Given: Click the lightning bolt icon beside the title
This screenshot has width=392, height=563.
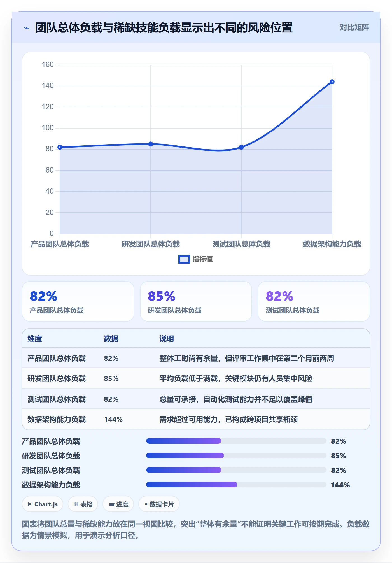Looking at the screenshot, I should [27, 28].
